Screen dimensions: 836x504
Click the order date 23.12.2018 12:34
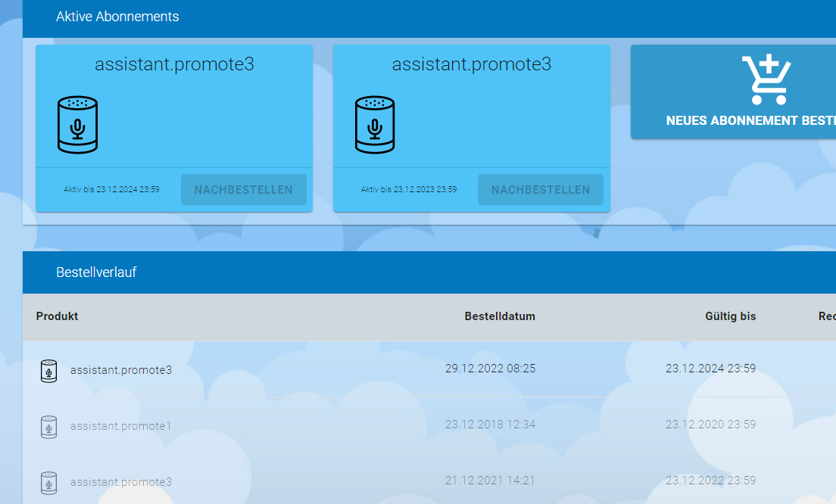(x=491, y=425)
